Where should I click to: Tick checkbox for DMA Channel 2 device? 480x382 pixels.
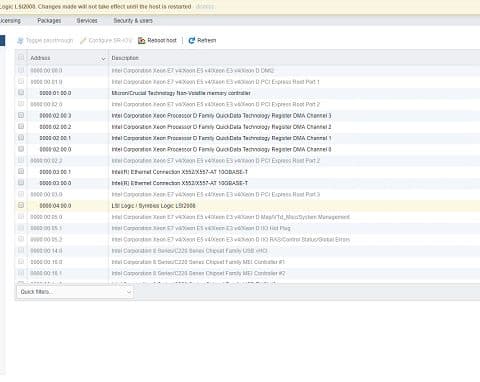click(x=21, y=126)
